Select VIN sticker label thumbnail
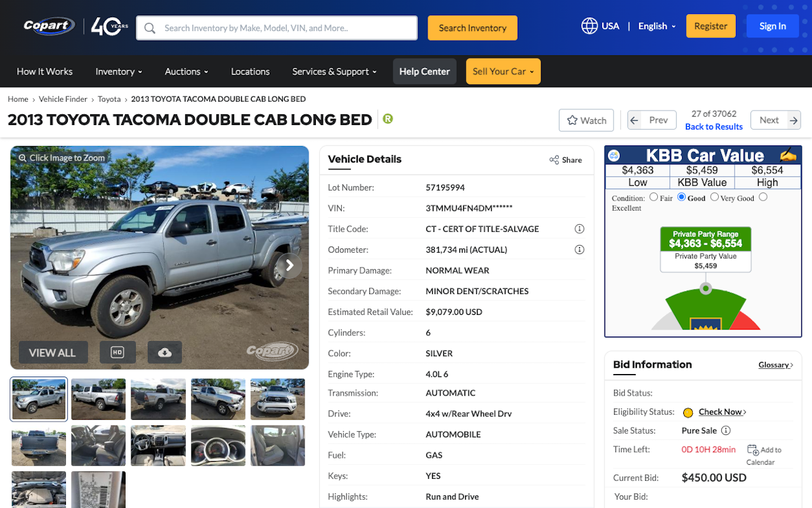The width and height of the screenshot is (812, 508). tap(98, 490)
